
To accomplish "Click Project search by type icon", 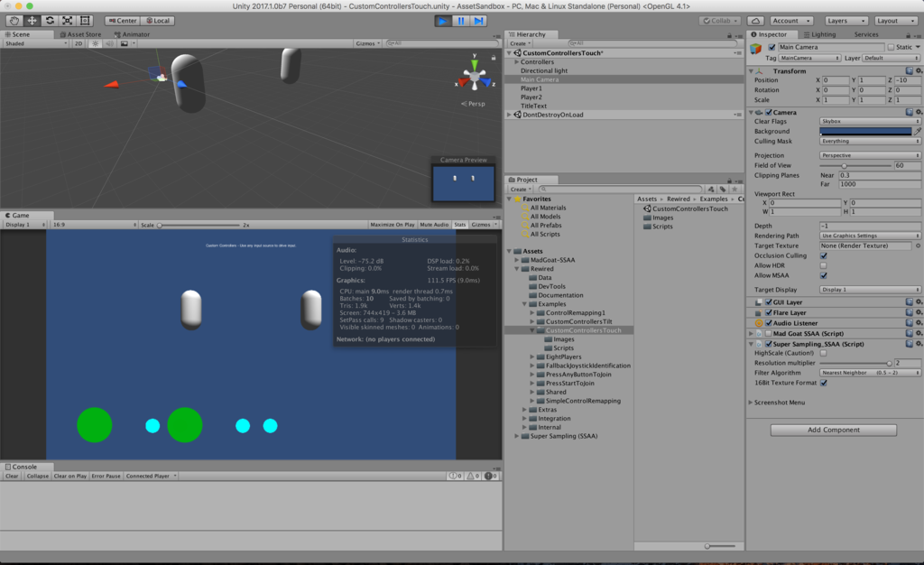I will pos(711,190).
